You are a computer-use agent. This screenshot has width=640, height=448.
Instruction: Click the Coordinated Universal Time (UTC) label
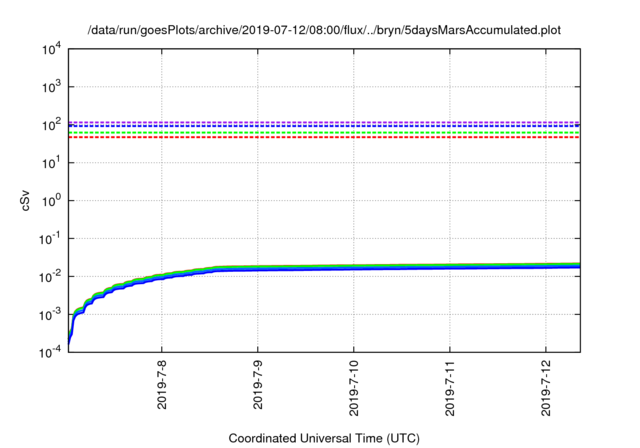tap(324, 438)
